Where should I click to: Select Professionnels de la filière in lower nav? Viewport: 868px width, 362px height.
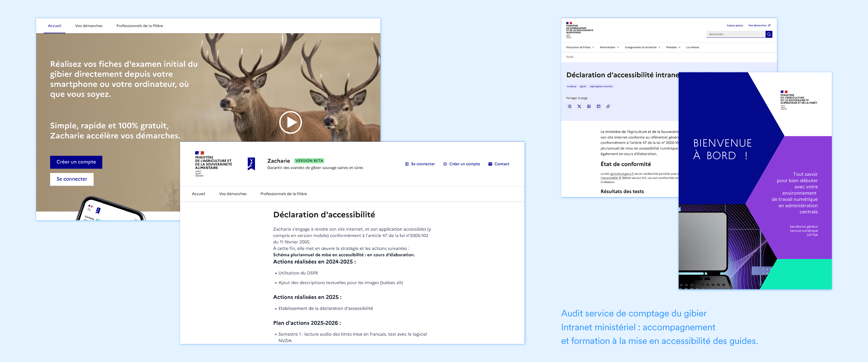[x=283, y=194]
